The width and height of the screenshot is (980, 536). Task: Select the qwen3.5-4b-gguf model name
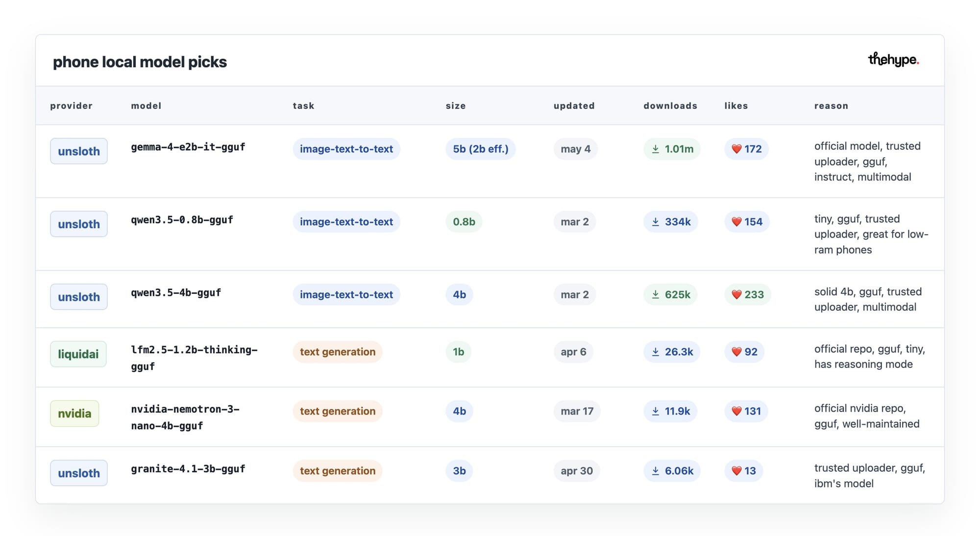pos(176,292)
